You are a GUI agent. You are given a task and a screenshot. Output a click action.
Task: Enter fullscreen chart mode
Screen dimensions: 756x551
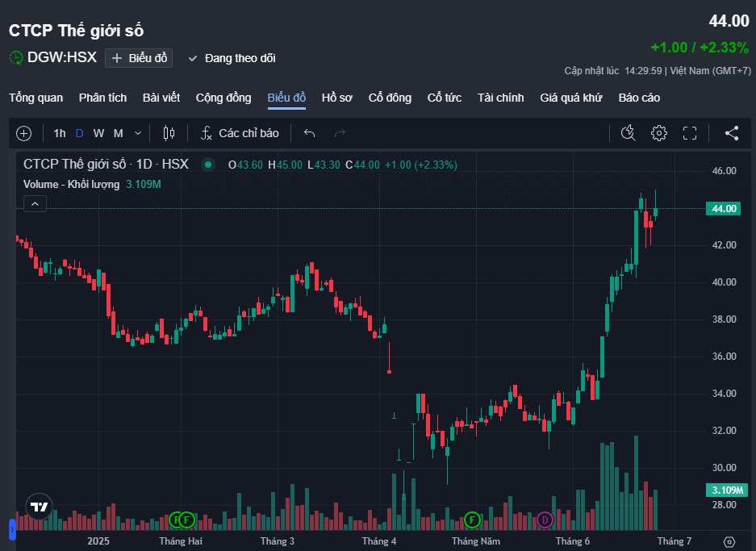[690, 133]
